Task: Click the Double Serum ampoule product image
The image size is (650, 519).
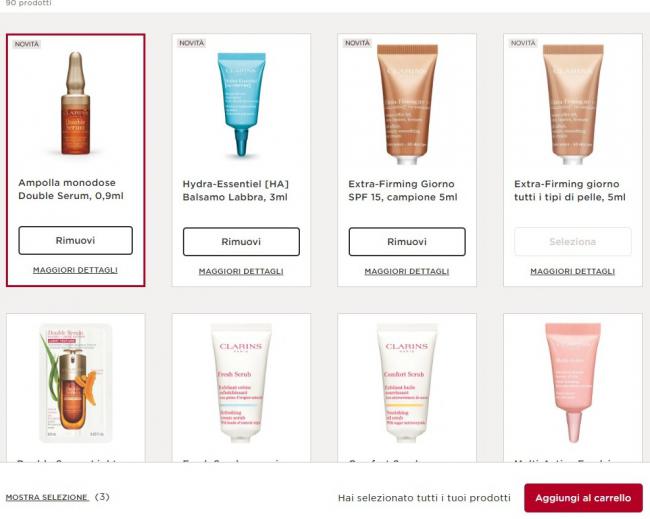Action: click(75, 104)
